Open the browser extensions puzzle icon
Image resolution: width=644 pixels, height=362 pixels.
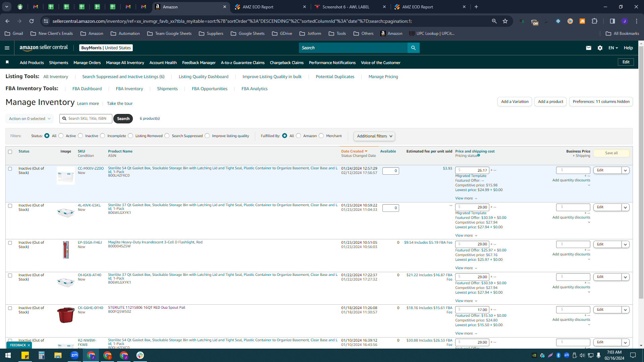(594, 21)
